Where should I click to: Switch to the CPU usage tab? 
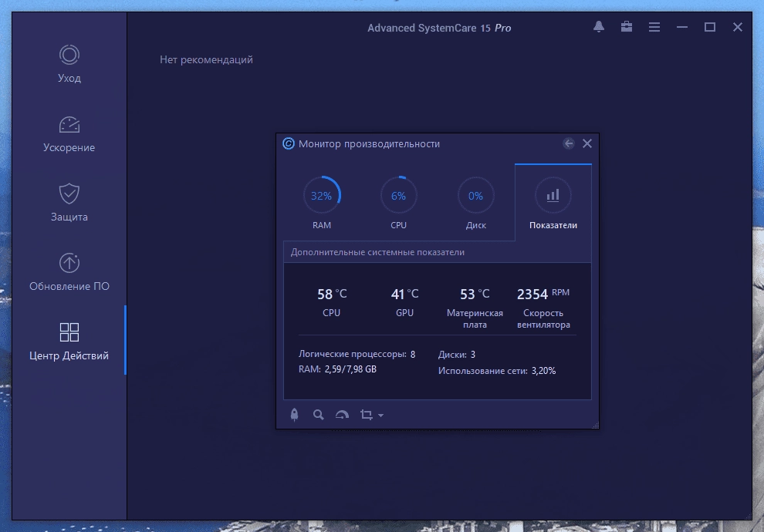click(x=398, y=203)
